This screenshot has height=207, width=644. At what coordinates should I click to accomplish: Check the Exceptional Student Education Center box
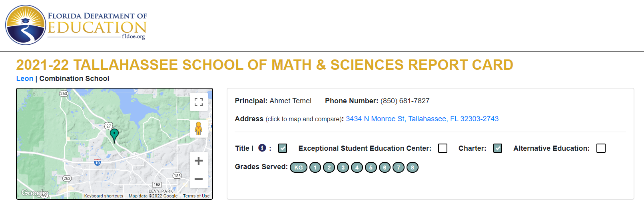pyautogui.click(x=443, y=148)
